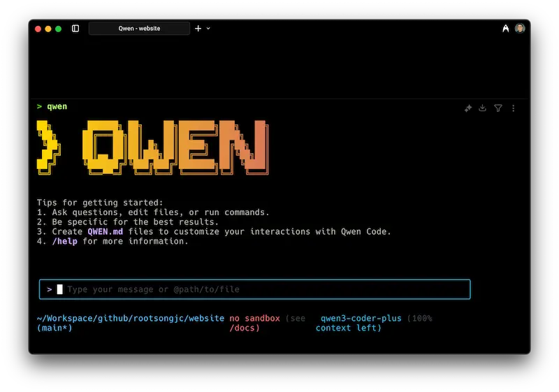The image size is (559, 392).
Task: Click the 'qwen' command text
Action: click(57, 106)
